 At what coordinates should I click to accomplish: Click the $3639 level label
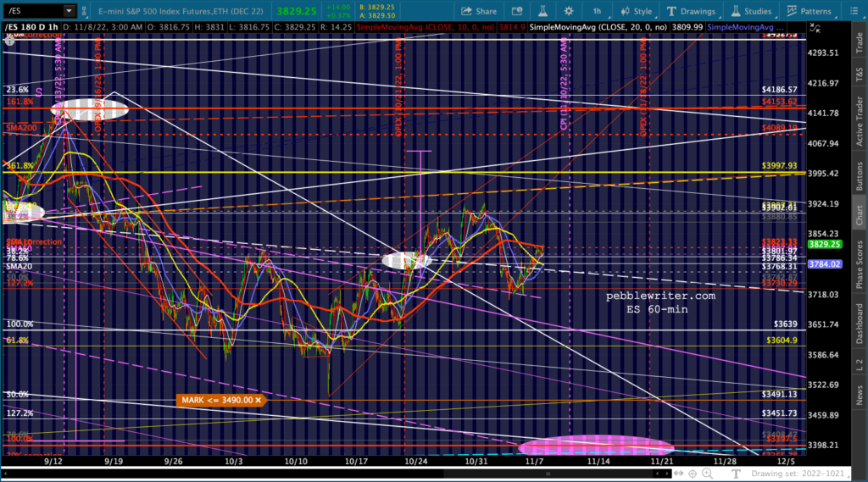(x=786, y=324)
